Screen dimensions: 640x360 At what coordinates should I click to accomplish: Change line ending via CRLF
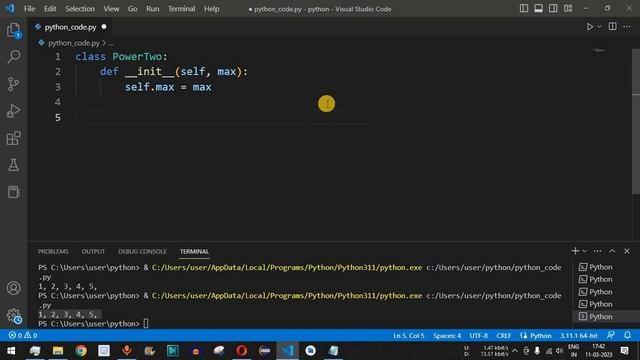pyautogui.click(x=504, y=336)
